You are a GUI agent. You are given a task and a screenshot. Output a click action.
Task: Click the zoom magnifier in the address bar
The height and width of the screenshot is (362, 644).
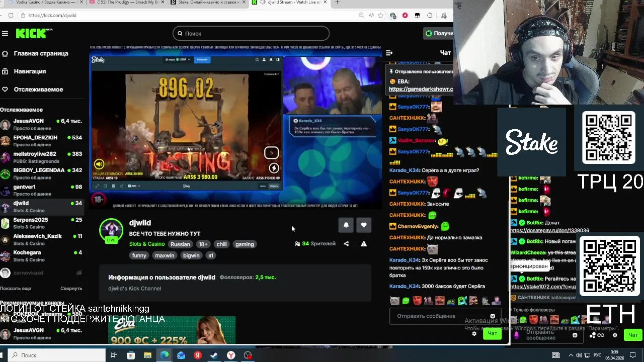(x=361, y=16)
